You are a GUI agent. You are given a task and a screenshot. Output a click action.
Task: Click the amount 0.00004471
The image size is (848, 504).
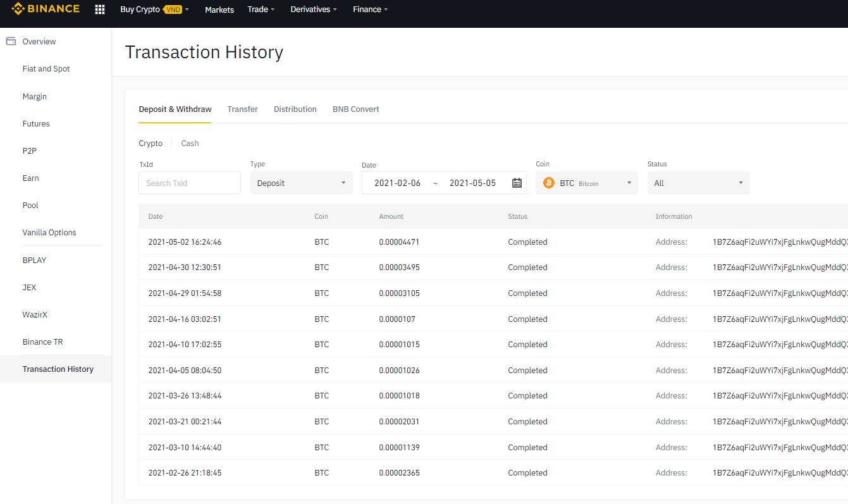click(400, 242)
